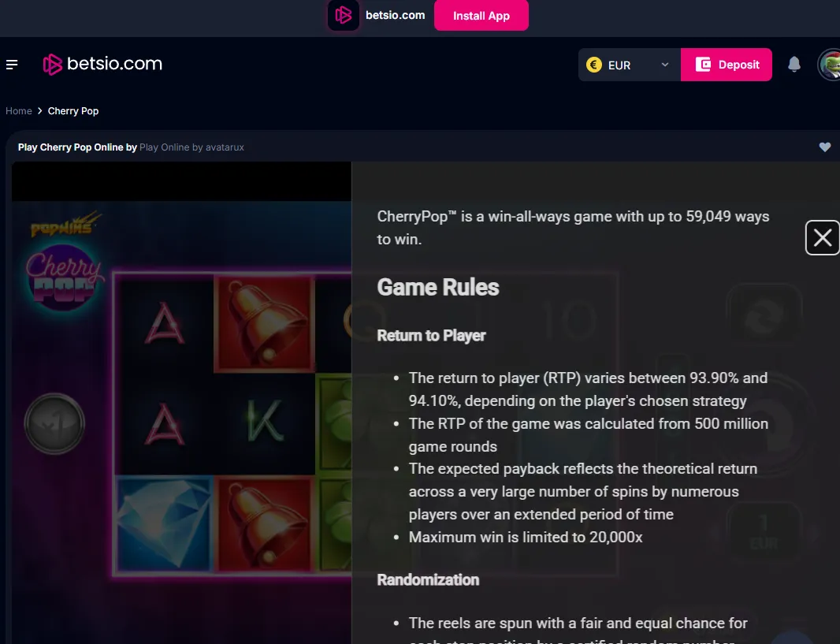840x644 pixels.
Task: Click the Deposit button
Action: 726,65
